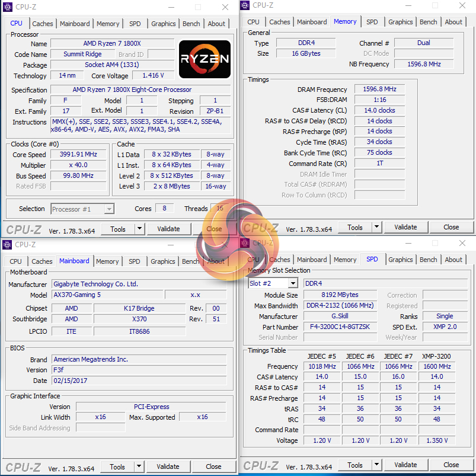Click the Ryzen logo in the CPU window

click(x=205, y=59)
